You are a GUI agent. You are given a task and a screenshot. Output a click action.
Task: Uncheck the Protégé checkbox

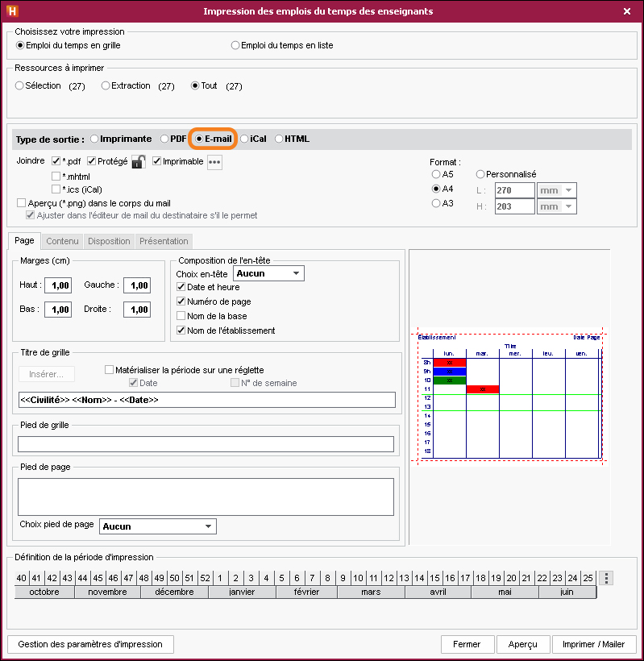(x=91, y=161)
